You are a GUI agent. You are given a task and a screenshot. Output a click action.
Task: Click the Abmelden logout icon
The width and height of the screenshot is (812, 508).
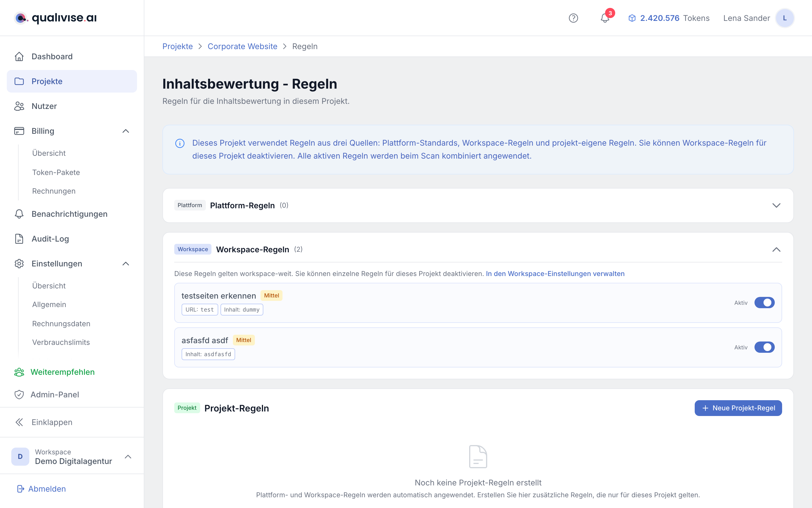[21, 489]
